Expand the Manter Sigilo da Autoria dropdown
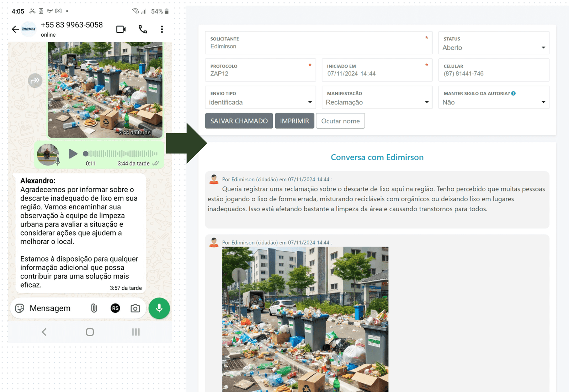This screenshot has width=569, height=392. click(494, 102)
